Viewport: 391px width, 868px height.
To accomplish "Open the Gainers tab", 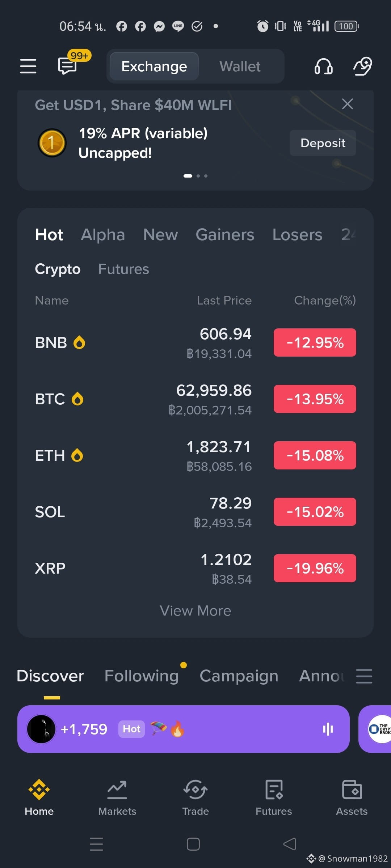I will (225, 235).
